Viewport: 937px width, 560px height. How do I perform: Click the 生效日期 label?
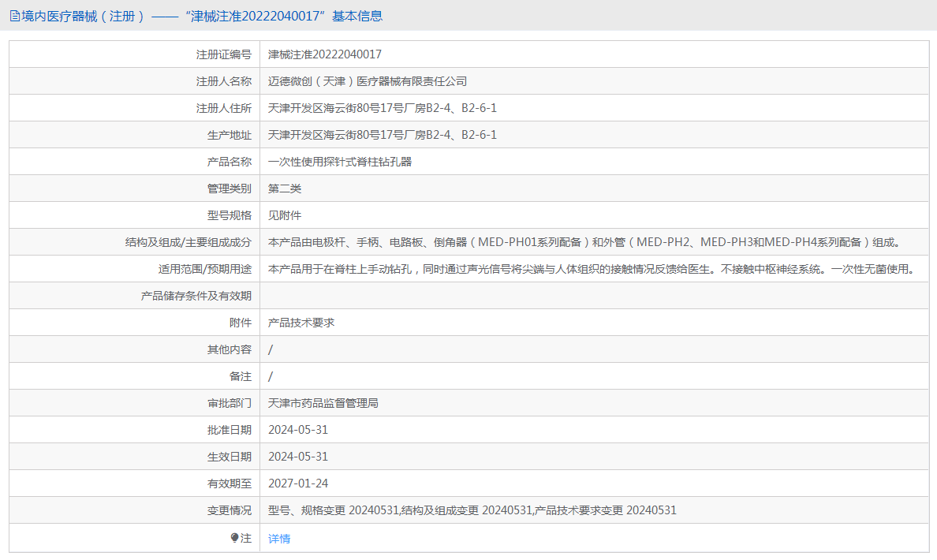tap(230, 457)
